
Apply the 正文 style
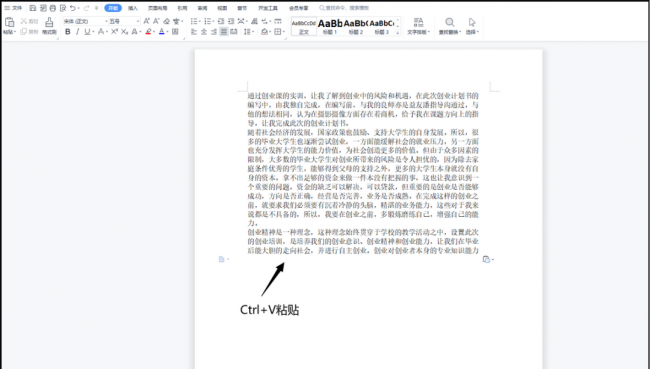304,26
